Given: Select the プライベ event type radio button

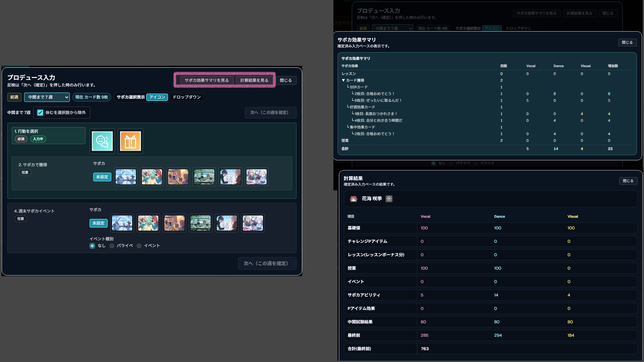Looking at the screenshot, I should pos(112,245).
